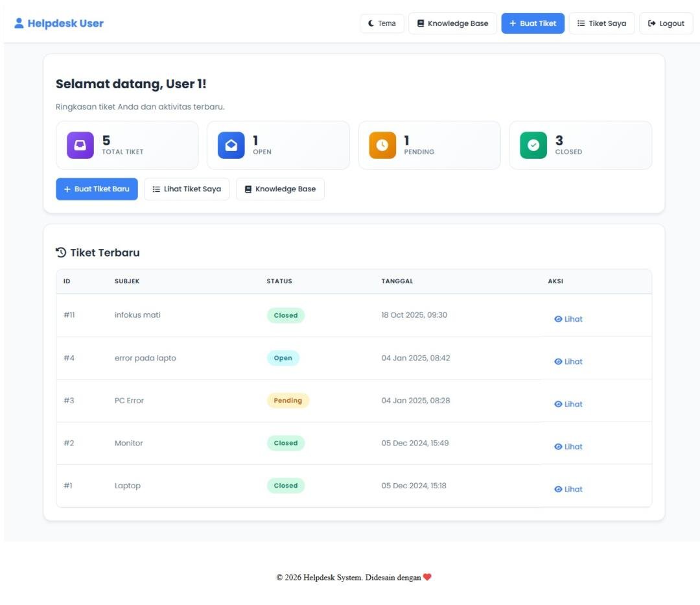700x605 pixels.
Task: Click the red heart icon in footer
Action: click(x=427, y=577)
